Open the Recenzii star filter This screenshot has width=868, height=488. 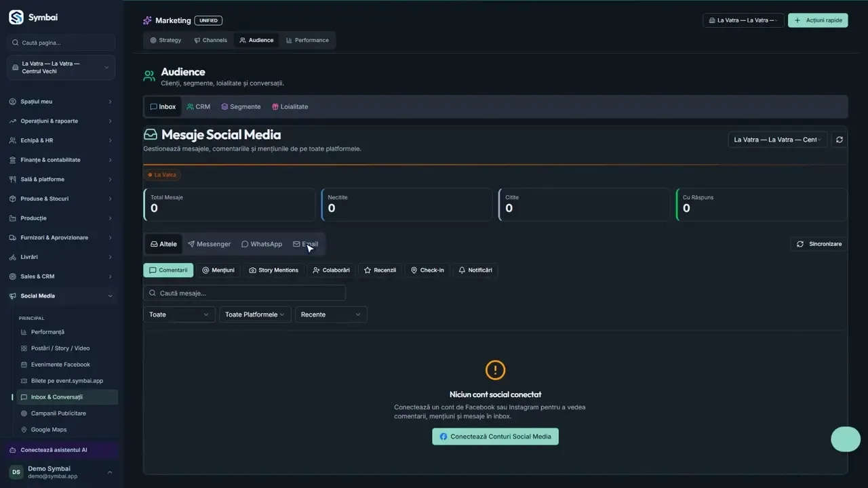tap(380, 270)
